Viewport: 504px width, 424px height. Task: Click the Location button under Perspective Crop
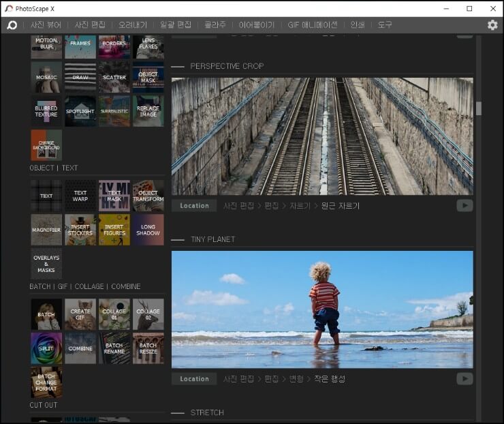194,206
